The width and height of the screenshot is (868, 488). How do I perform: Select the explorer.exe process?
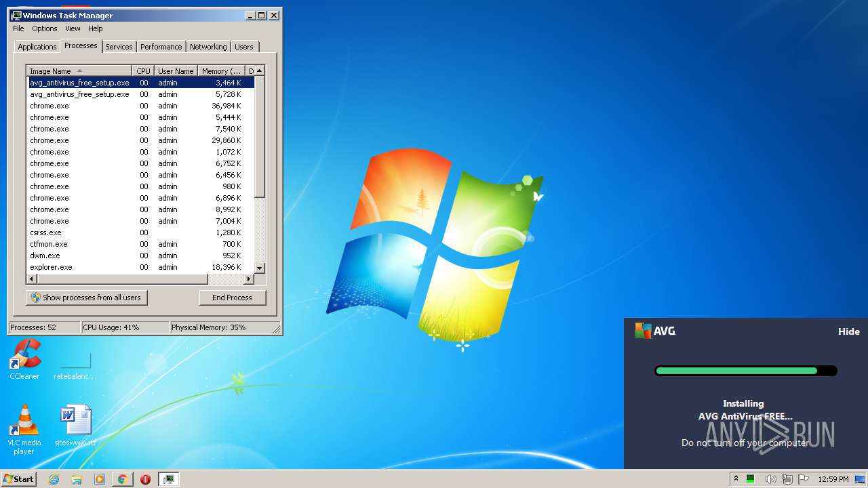[x=141, y=267]
